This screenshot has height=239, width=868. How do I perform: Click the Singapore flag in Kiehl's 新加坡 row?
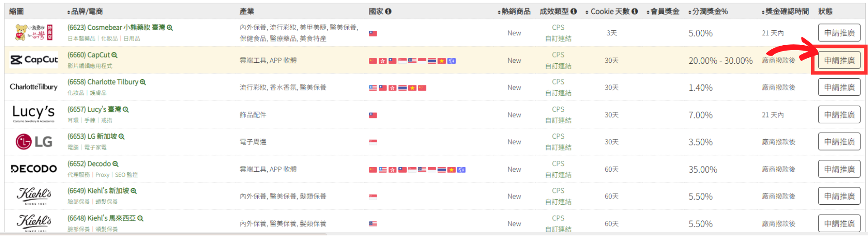[x=373, y=197]
